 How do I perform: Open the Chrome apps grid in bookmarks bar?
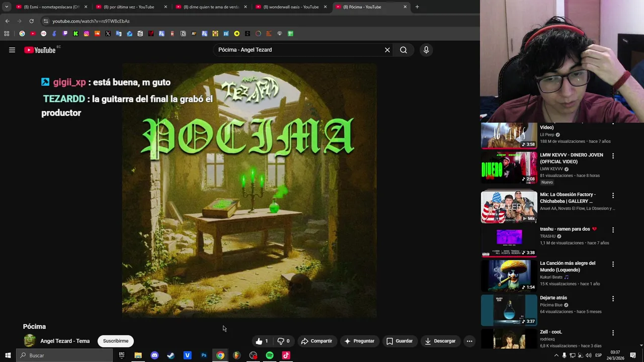[7, 34]
